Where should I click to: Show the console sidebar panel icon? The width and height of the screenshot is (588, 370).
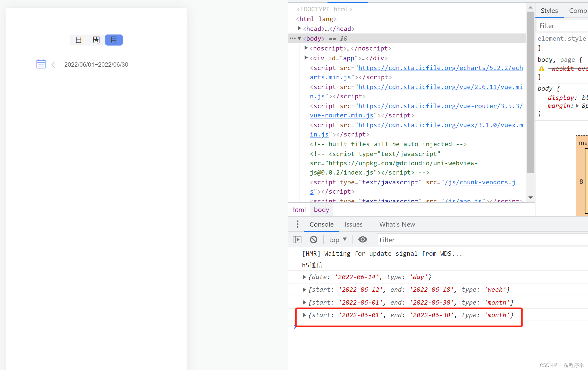point(297,240)
